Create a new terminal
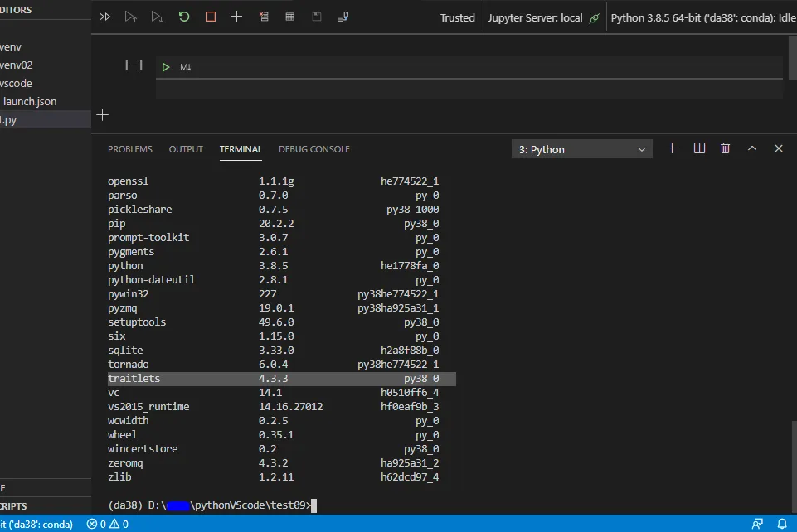This screenshot has height=532, width=797. click(673, 148)
